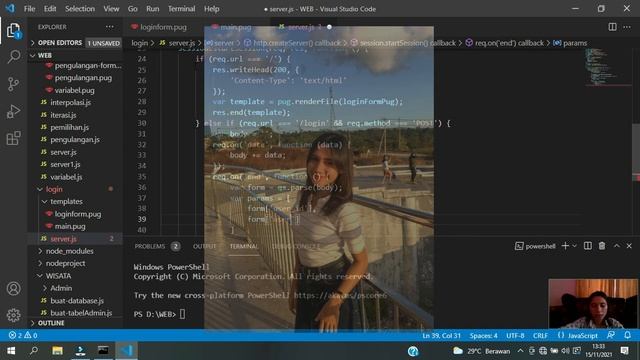Maximize the panel with up chevron

[617, 246]
